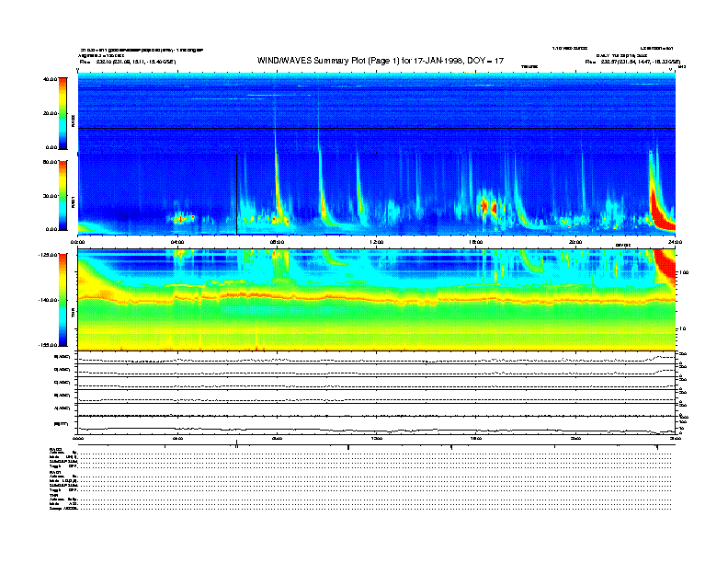Click the red emission patch just after 16:00 in RAD1

coord(487,206)
